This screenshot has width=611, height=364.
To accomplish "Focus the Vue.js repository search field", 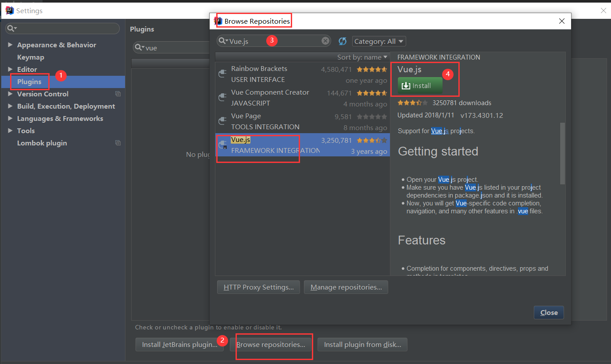I will pyautogui.click(x=274, y=41).
